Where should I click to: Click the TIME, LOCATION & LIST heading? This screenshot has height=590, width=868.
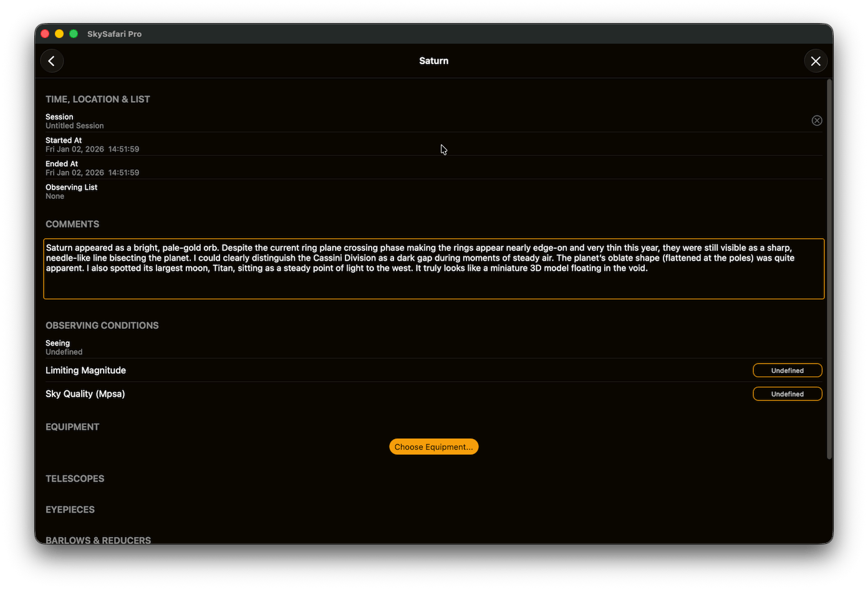click(x=98, y=99)
